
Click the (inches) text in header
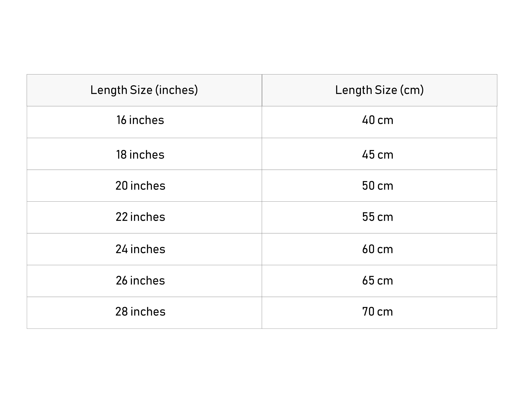pos(177,90)
